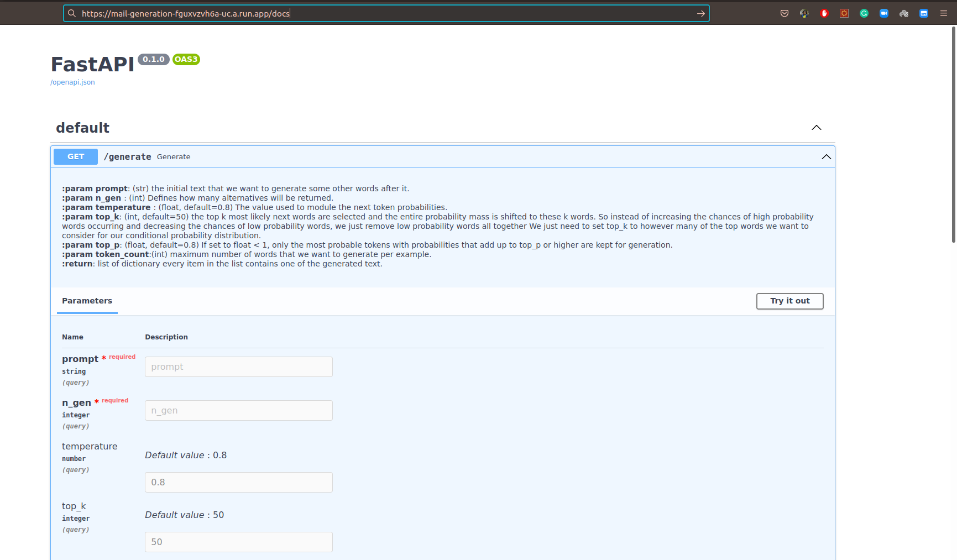Open the profile avatar extension in browser toolbar
The image size is (957, 560).
coord(804,13)
